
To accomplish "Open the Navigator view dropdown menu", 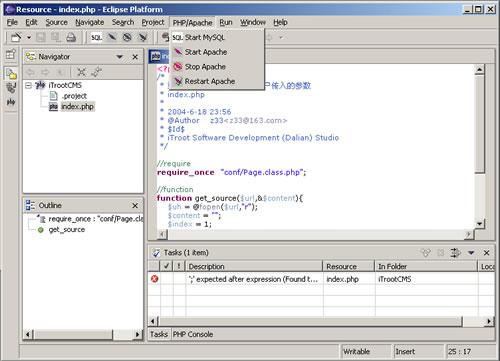I will click(120, 57).
